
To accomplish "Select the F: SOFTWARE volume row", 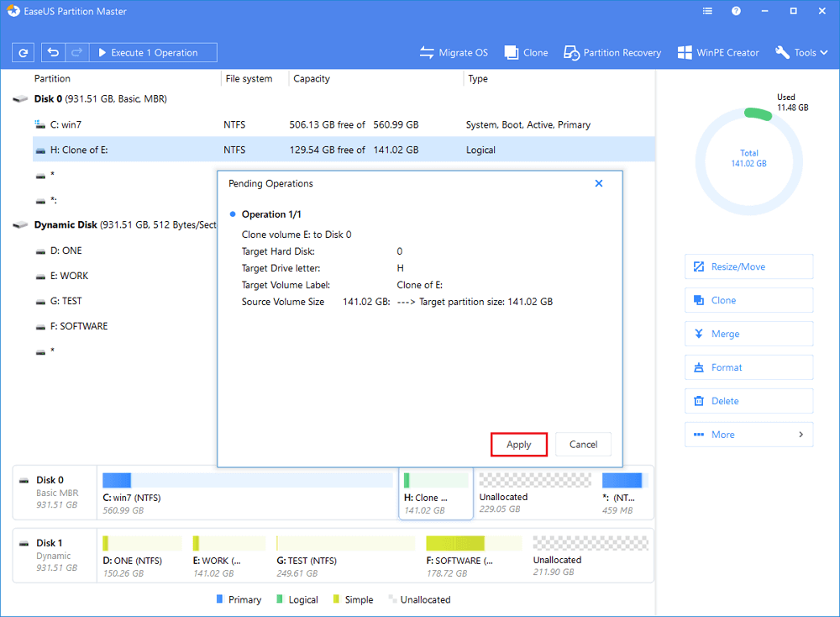I will coord(125,326).
